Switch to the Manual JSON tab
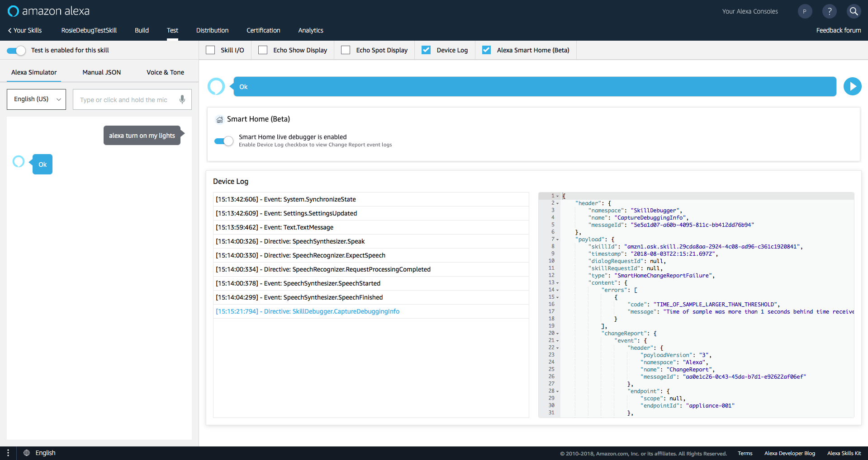 pos(101,72)
